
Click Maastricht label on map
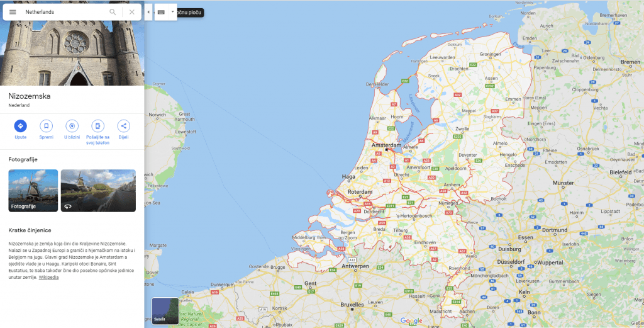(441, 312)
